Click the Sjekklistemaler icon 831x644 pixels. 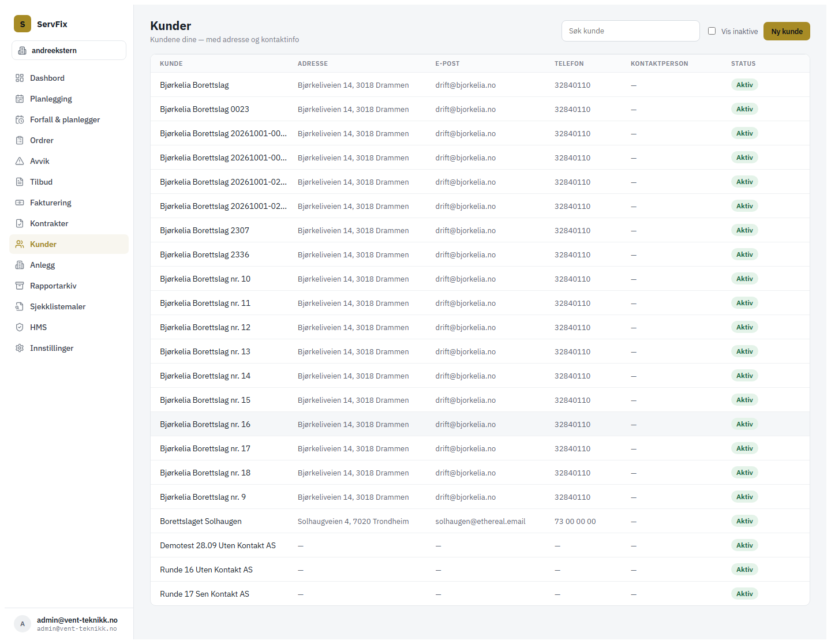pos(20,306)
